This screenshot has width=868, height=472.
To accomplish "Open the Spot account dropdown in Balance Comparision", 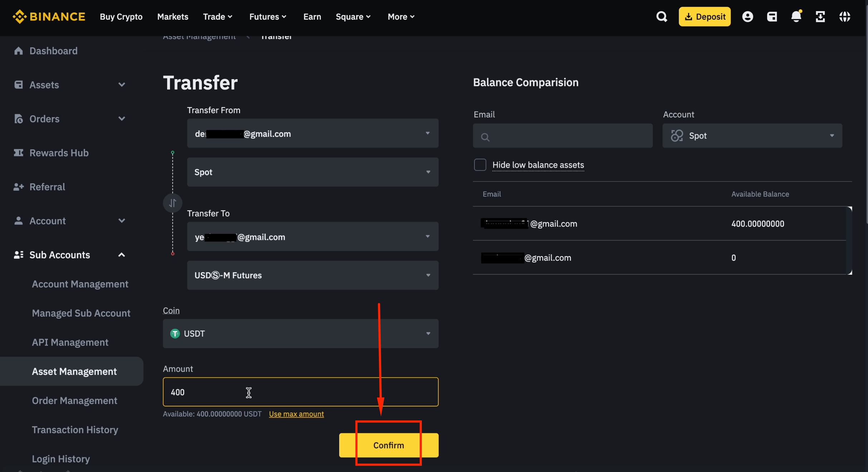I will (752, 135).
